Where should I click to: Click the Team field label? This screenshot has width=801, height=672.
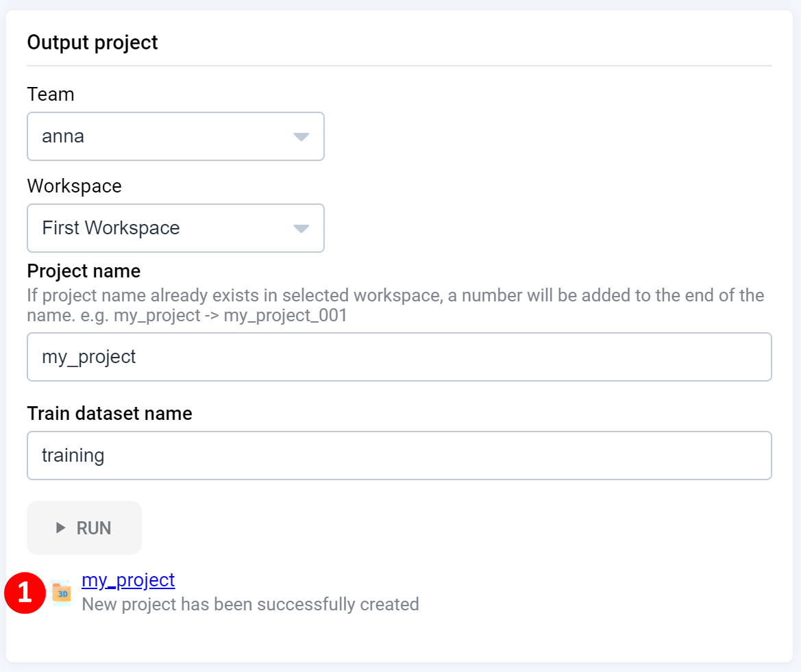click(50, 94)
